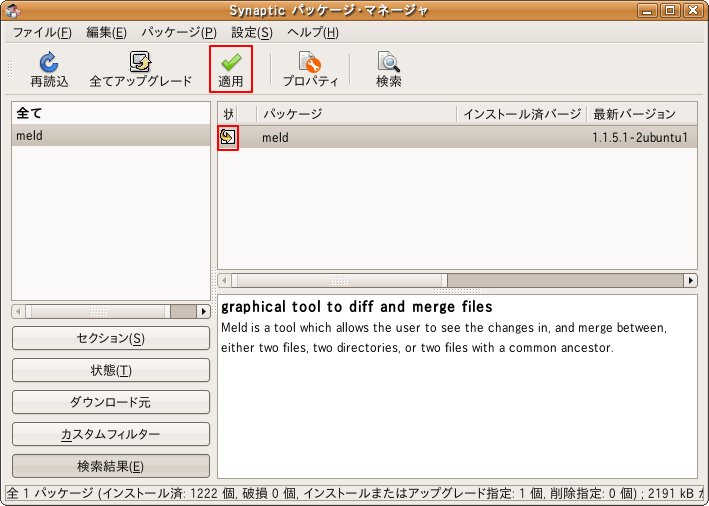709x506 pixels.
Task: Click the セクション filter button
Action: coord(111,338)
